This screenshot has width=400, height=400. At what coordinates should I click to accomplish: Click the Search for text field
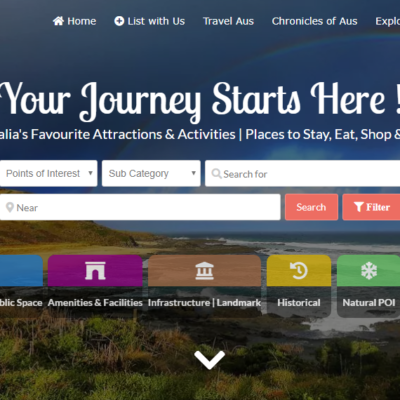click(302, 173)
